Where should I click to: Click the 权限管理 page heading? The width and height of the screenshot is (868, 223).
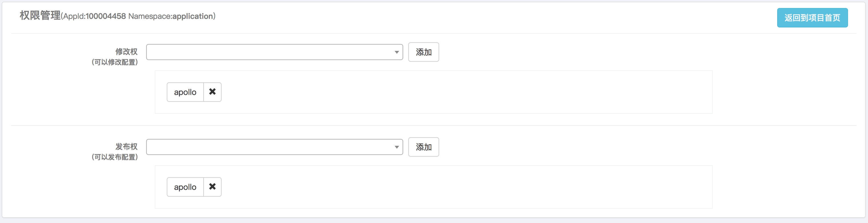(x=40, y=16)
